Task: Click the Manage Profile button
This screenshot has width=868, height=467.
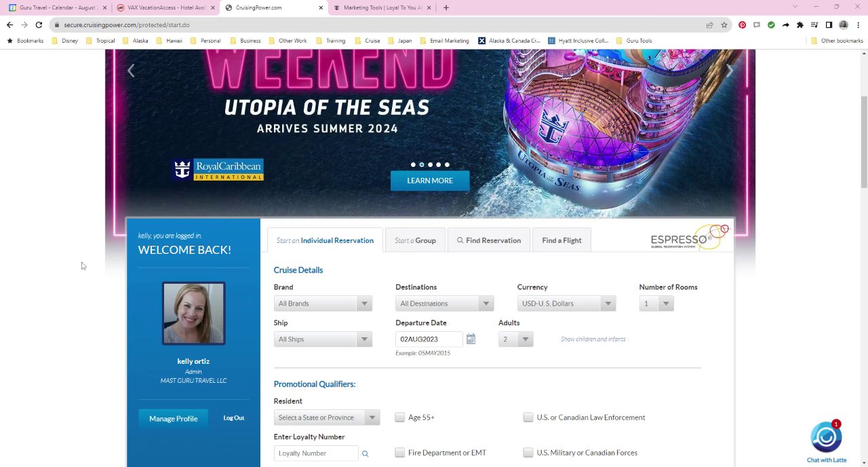Action: 173,419
